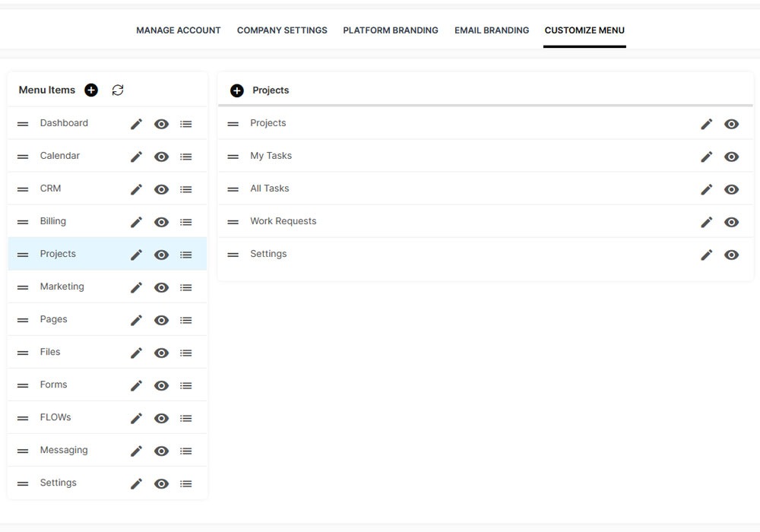Edit the Marketing menu item

(136, 287)
